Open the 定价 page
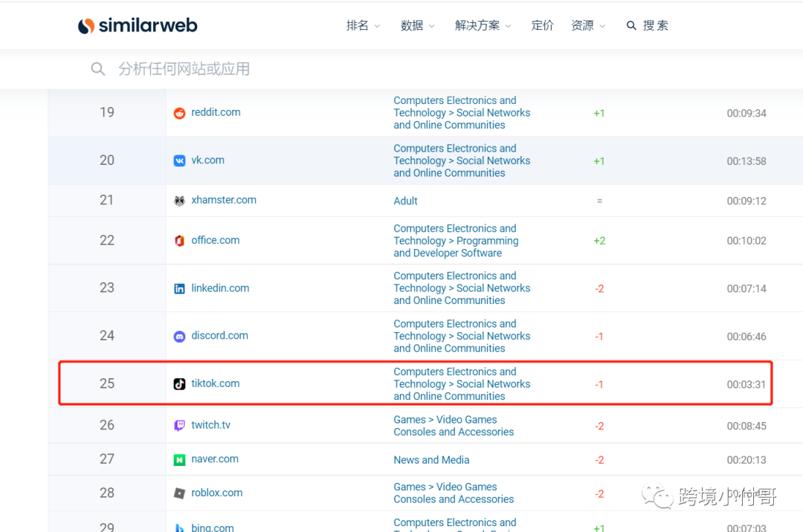This screenshot has height=532, width=803. (542, 25)
